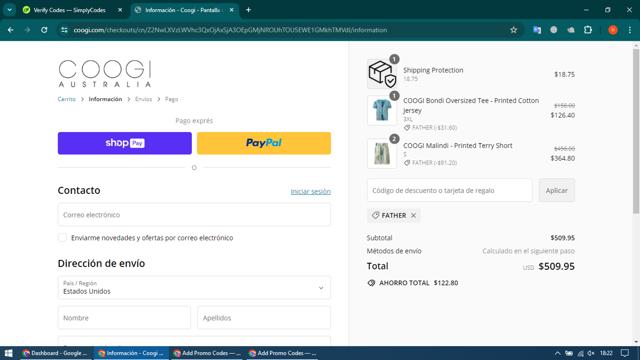640x360 pixels.
Task: Open the Chrome three-dot menu
Action: tap(630, 30)
